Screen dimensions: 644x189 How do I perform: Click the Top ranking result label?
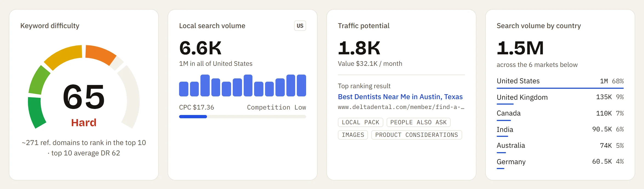coord(364,86)
